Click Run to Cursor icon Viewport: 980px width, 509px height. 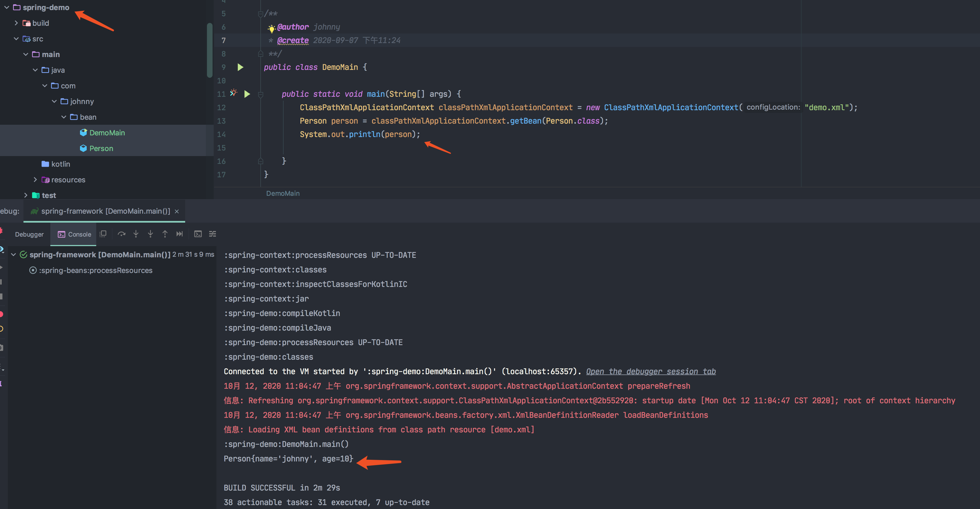click(179, 234)
